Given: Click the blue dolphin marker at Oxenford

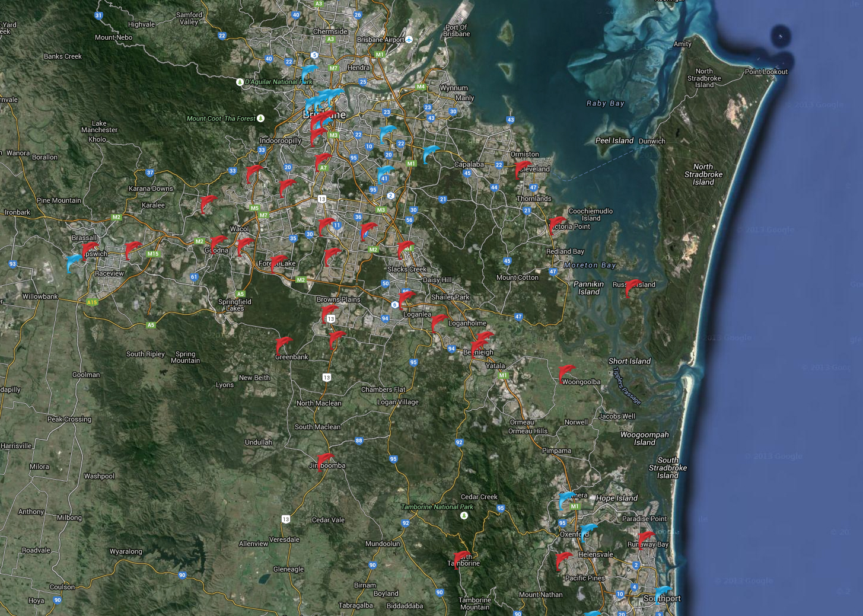Looking at the screenshot, I should coord(588,531).
